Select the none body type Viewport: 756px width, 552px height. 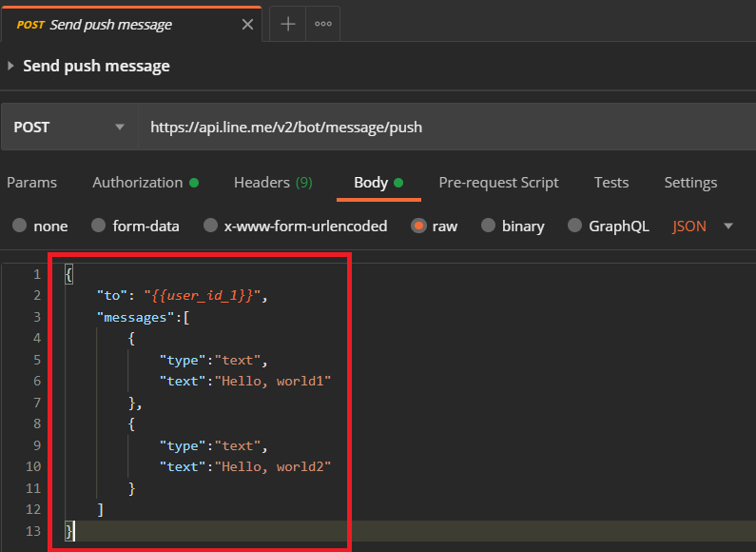click(40, 226)
